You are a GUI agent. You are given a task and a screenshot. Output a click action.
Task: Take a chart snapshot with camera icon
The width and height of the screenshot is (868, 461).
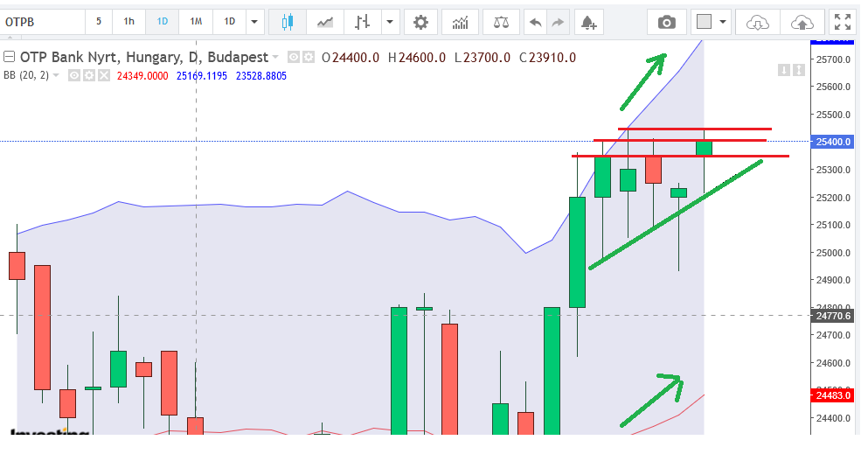click(667, 22)
